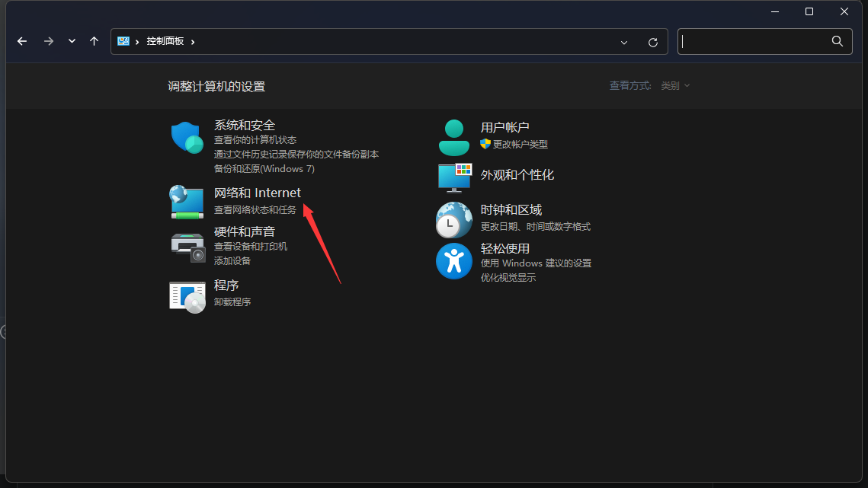Go back with the left arrow

(x=22, y=41)
